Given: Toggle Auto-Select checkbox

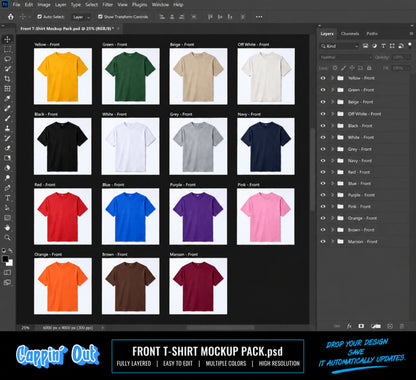Looking at the screenshot, I should tap(39, 17).
